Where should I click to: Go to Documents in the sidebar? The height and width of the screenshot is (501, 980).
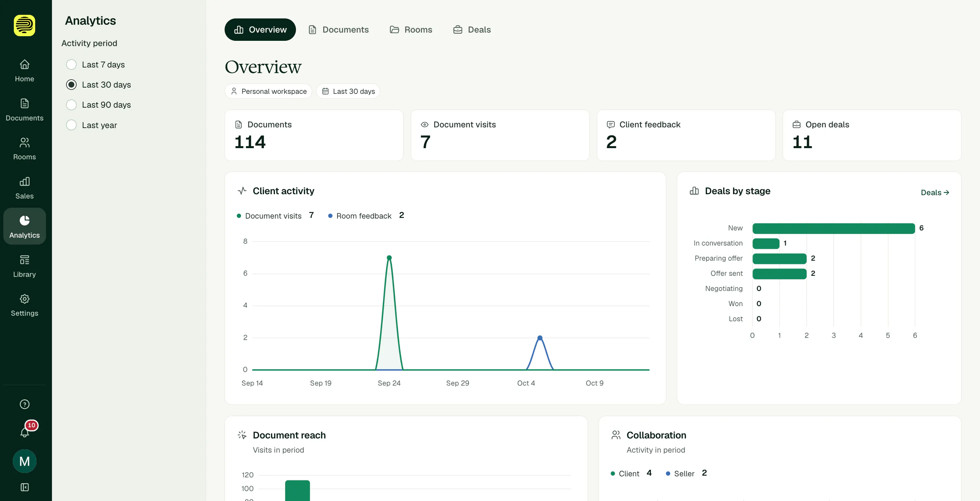point(24,110)
